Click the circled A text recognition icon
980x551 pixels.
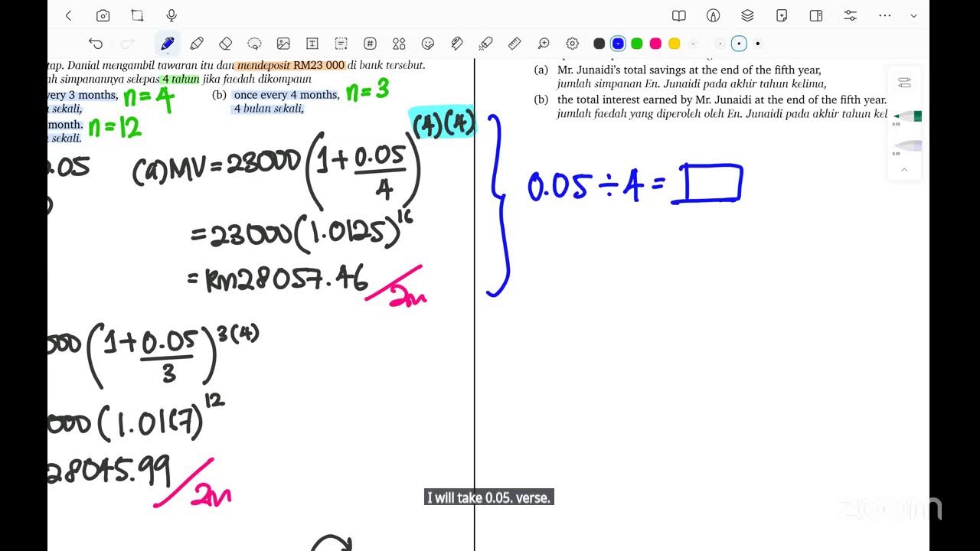[714, 15]
